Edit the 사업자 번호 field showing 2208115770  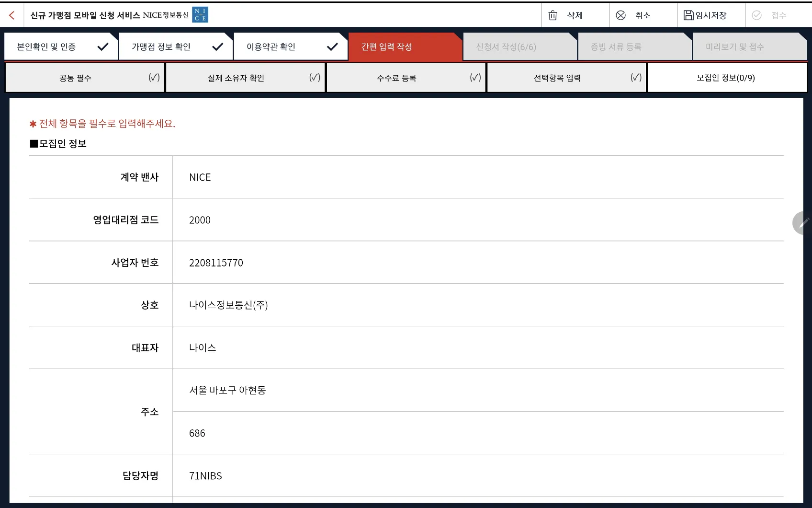(x=478, y=262)
